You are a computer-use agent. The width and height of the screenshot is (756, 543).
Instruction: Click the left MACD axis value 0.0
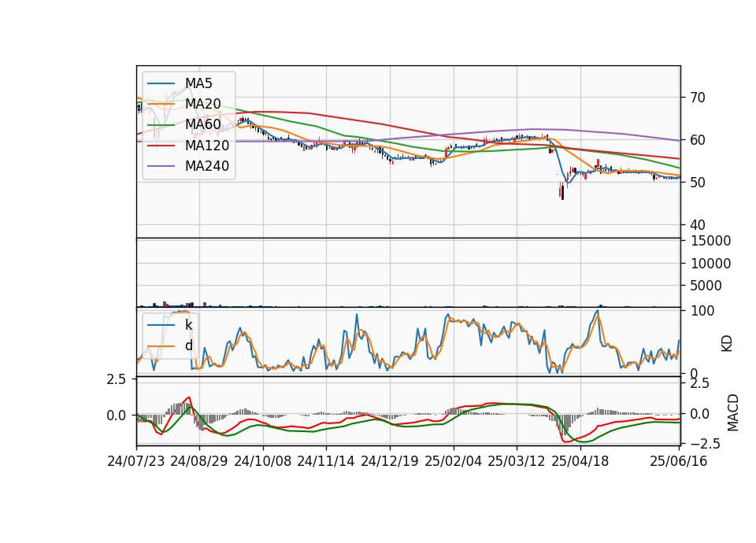[x=117, y=416]
